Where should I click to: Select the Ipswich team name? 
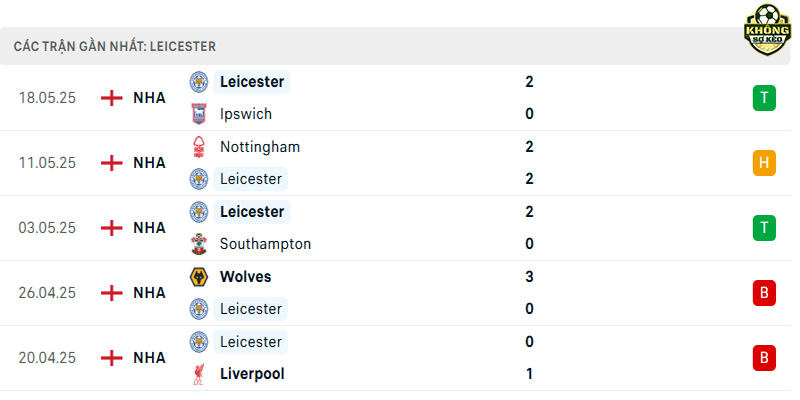pyautogui.click(x=245, y=114)
